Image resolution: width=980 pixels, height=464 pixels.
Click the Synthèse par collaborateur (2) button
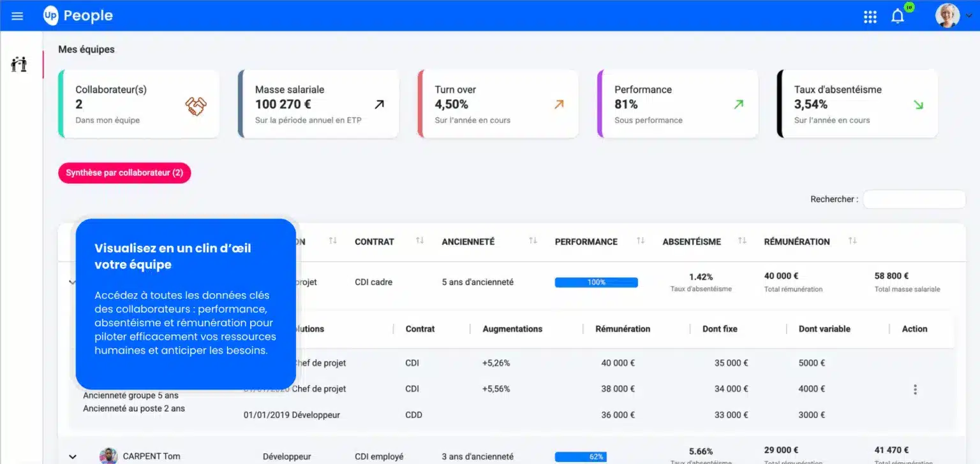[124, 173]
